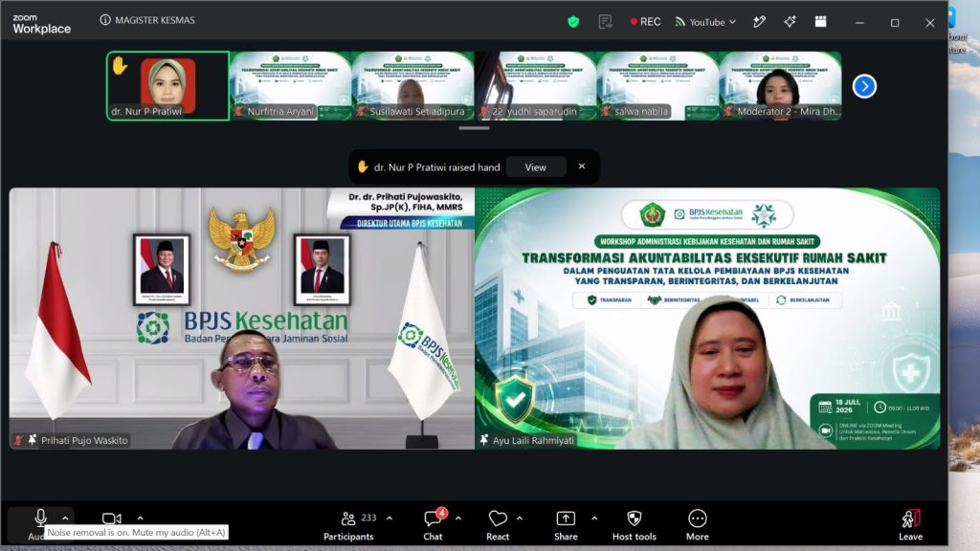Click muted mic icon on Nurfitria Aryani
Viewport: 980px width, 551px height.
click(238, 112)
